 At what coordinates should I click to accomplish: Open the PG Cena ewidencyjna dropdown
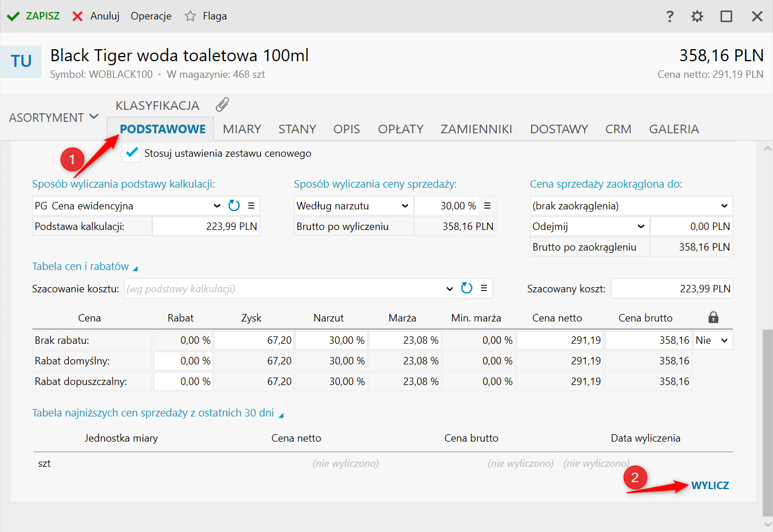click(x=217, y=206)
